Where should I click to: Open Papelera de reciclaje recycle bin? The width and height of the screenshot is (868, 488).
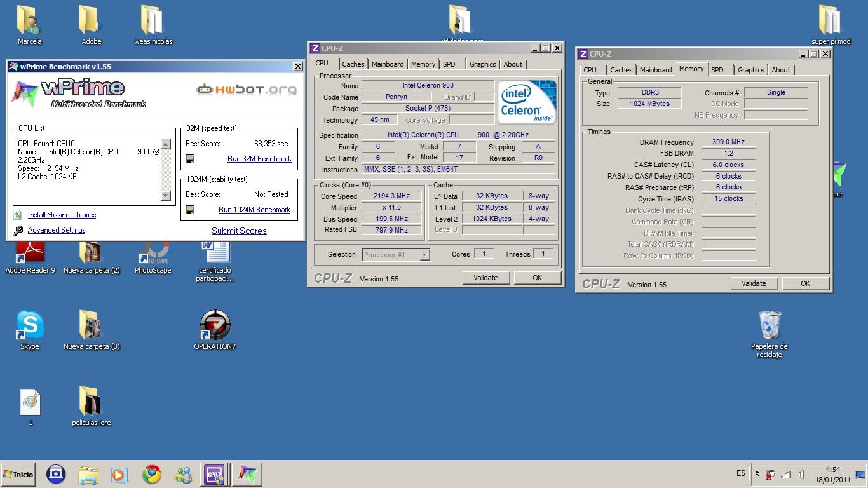pyautogui.click(x=769, y=325)
